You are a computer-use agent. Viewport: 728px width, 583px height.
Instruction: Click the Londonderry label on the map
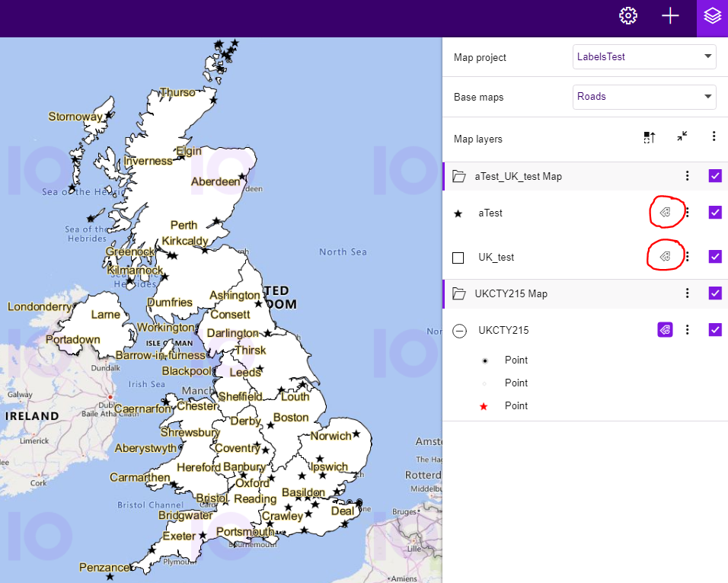[x=40, y=306]
